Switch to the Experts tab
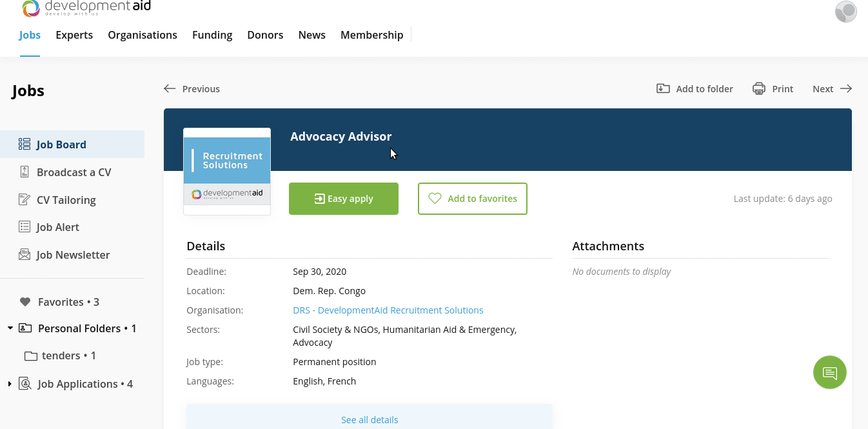 coord(74,35)
